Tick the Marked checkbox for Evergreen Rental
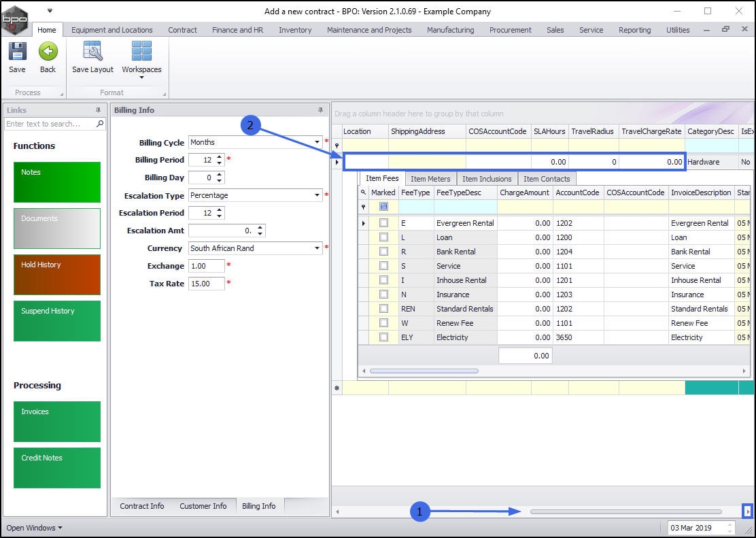The height and width of the screenshot is (538, 756). (383, 223)
